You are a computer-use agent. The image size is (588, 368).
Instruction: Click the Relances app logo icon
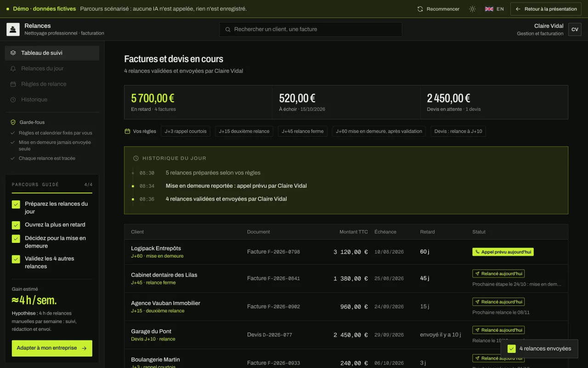coord(13,29)
